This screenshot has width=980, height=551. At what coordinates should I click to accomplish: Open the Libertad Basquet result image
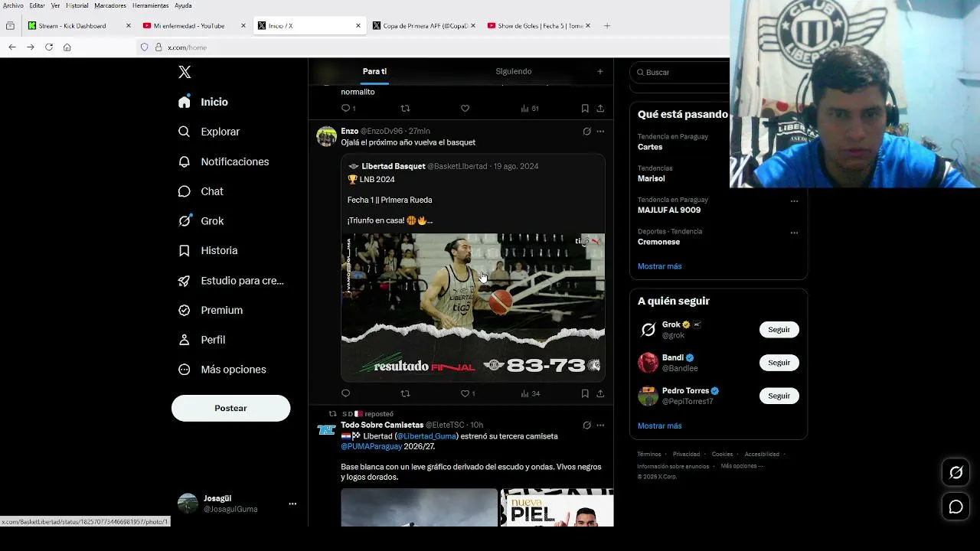point(472,307)
